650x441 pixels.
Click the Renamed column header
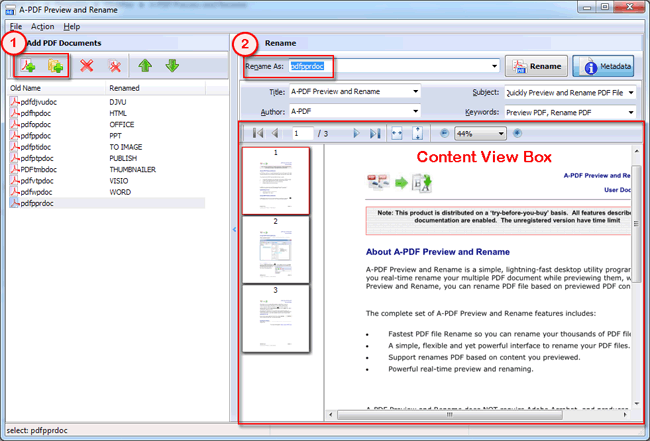[x=155, y=88]
